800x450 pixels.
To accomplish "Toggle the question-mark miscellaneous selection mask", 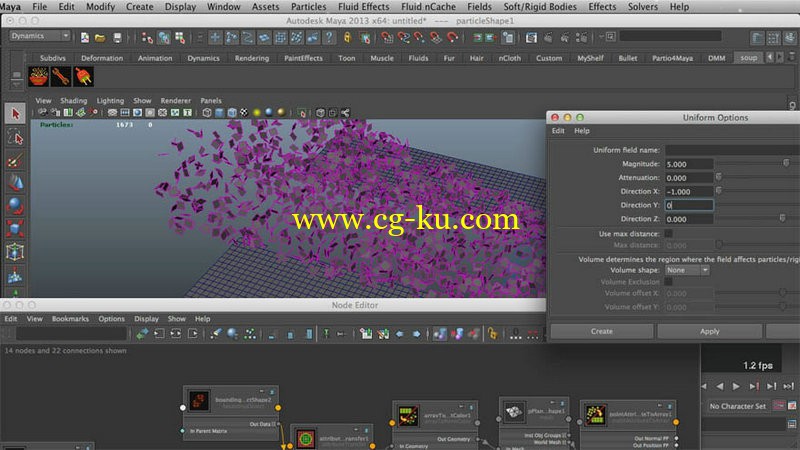I will (x=329, y=37).
